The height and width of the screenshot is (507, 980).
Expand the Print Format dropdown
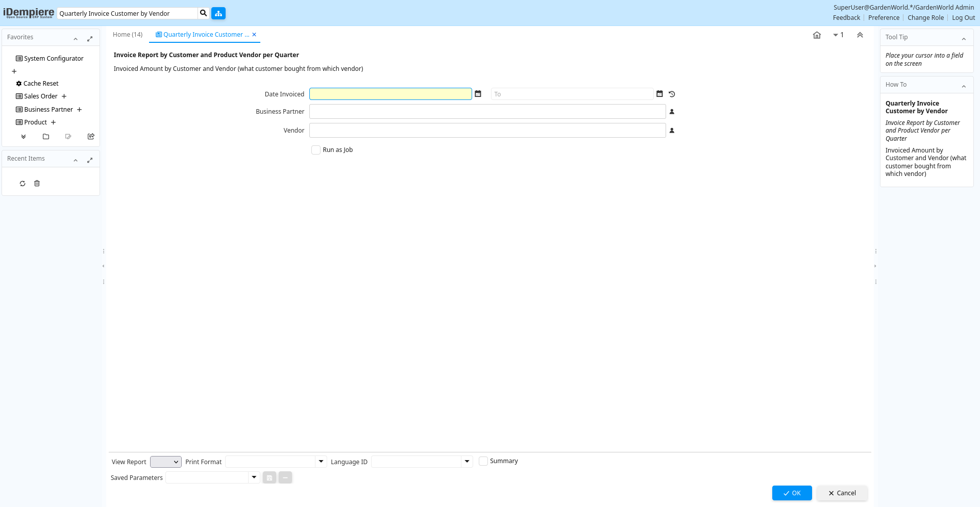(x=321, y=462)
